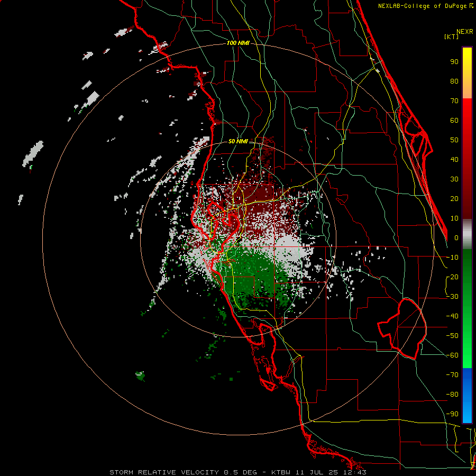Screen dimensions: 476x476
Task: Click the -20 knot scale label
Action: coord(452,277)
